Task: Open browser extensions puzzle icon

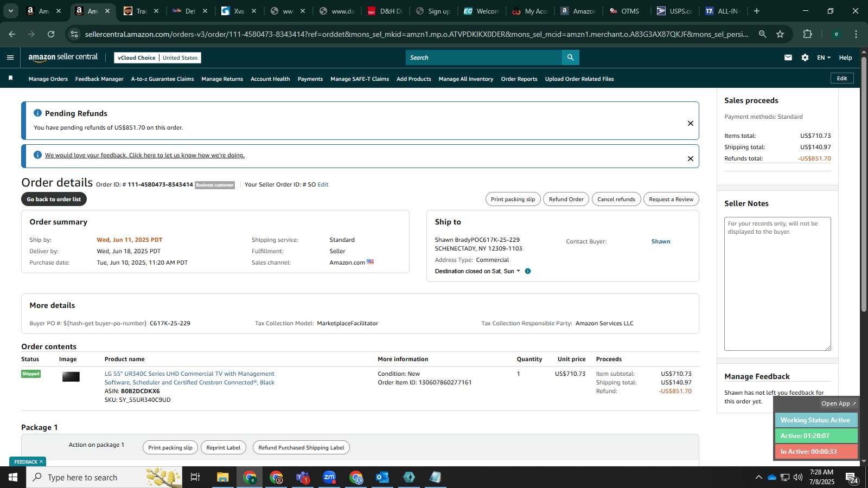Action: pos(807,34)
